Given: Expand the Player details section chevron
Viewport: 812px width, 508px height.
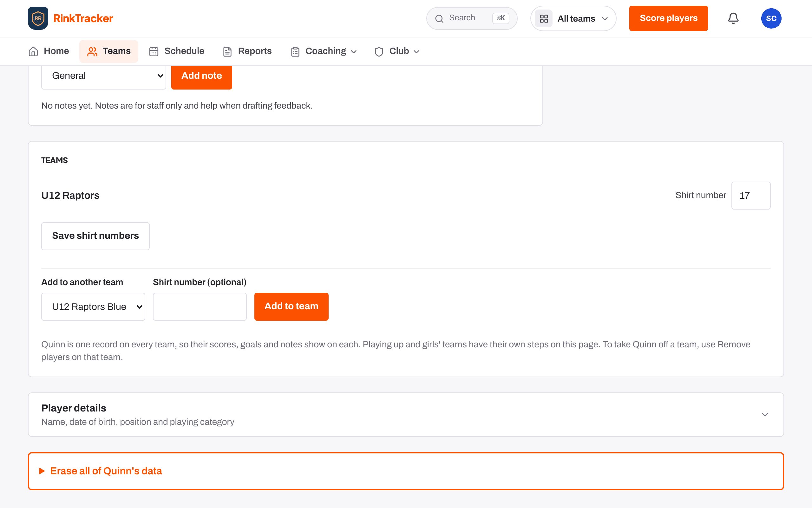Looking at the screenshot, I should click(x=765, y=415).
